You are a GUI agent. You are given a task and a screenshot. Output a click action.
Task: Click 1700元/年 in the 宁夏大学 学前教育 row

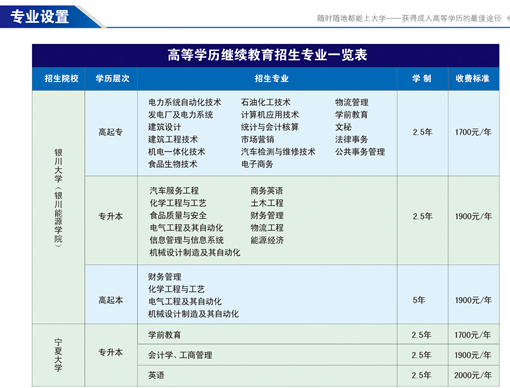pos(473,335)
